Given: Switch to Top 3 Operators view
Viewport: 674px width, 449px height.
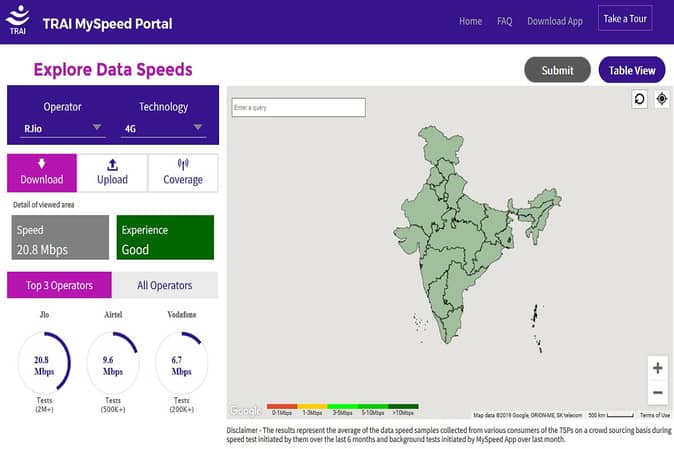Looking at the screenshot, I should coord(59,285).
